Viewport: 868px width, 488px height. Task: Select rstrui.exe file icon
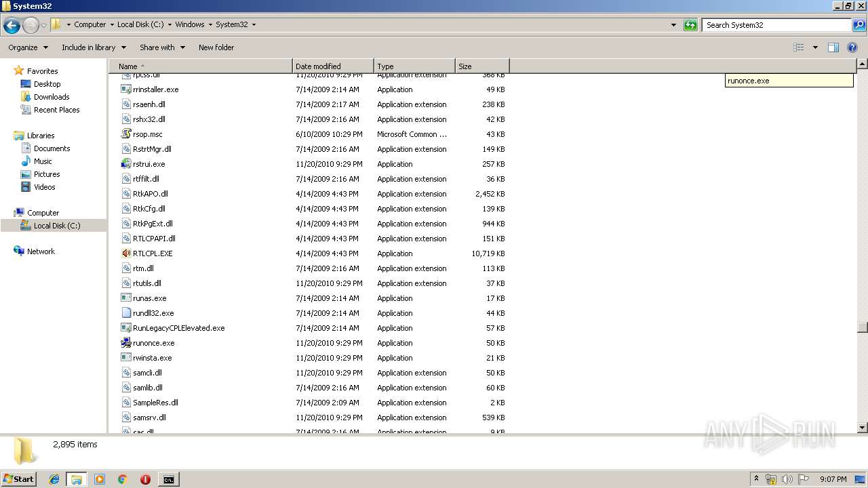click(x=126, y=164)
